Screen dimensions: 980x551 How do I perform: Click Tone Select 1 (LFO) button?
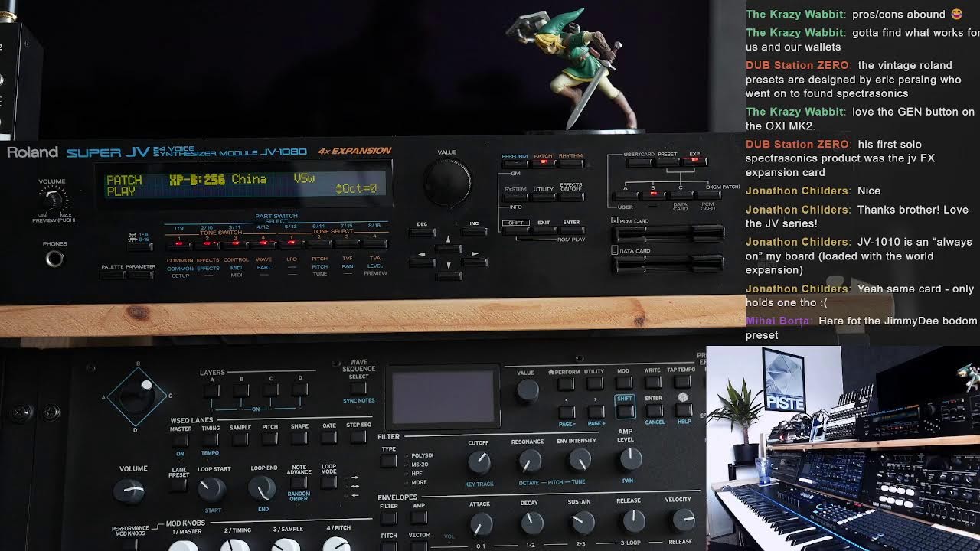(x=292, y=244)
